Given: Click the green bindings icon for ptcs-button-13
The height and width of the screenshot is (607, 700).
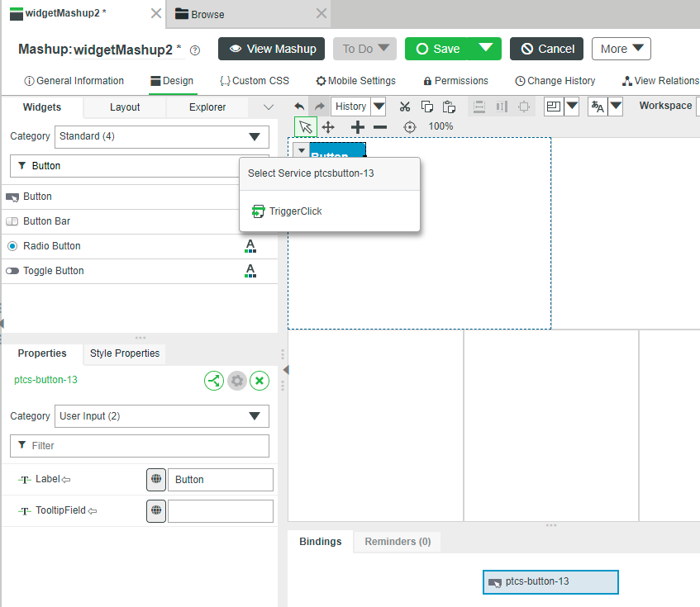Looking at the screenshot, I should [x=214, y=381].
